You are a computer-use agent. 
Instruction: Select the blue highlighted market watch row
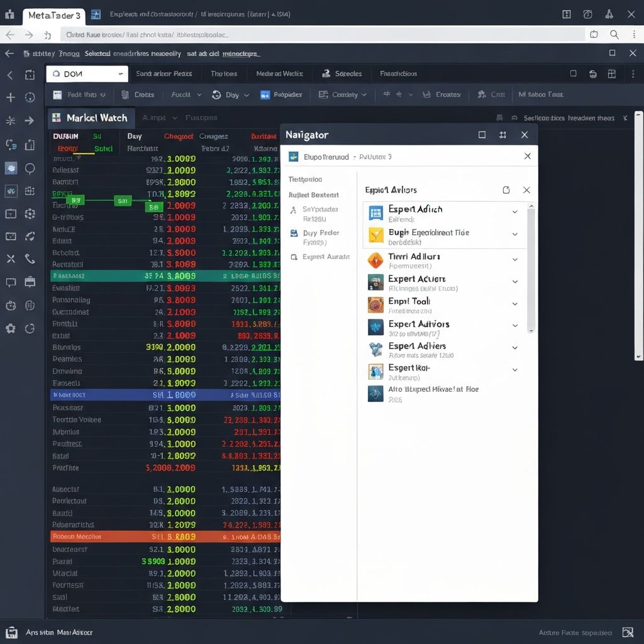point(157,394)
